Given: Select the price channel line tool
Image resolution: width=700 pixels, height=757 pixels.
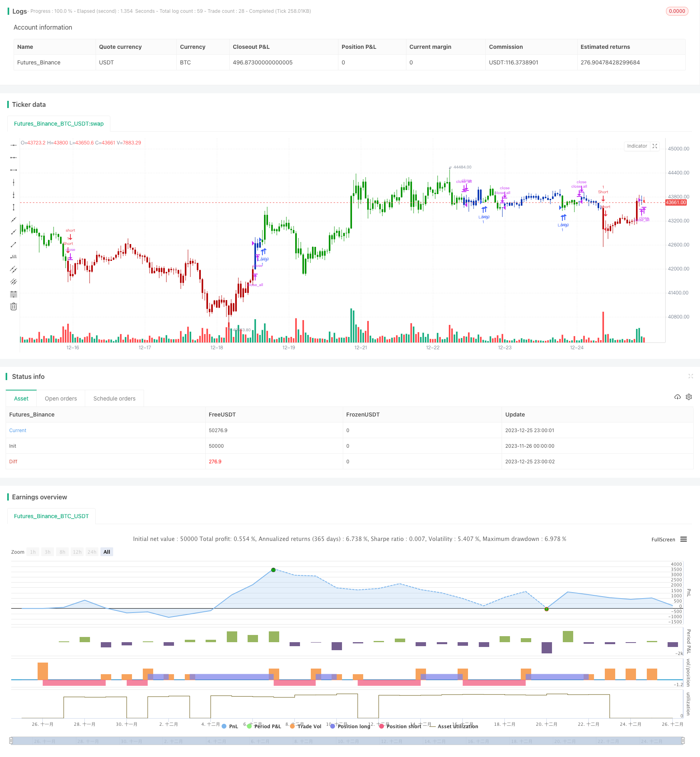Looking at the screenshot, I should [x=14, y=269].
